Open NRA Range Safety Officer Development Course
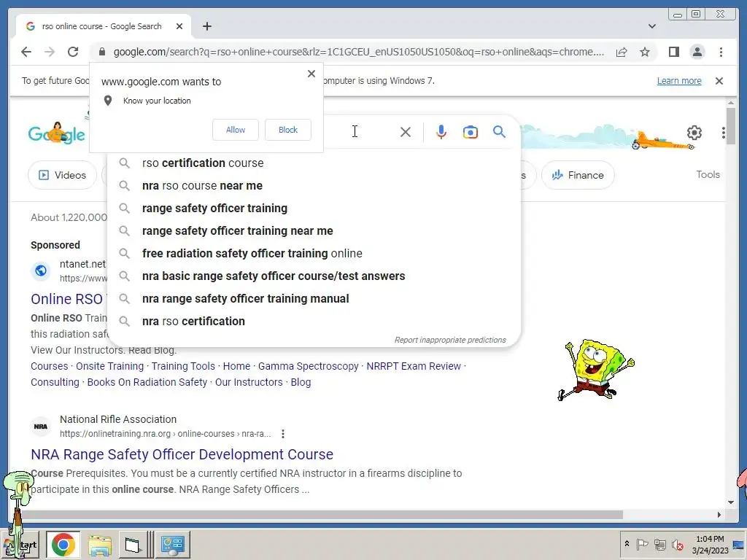 (x=182, y=454)
